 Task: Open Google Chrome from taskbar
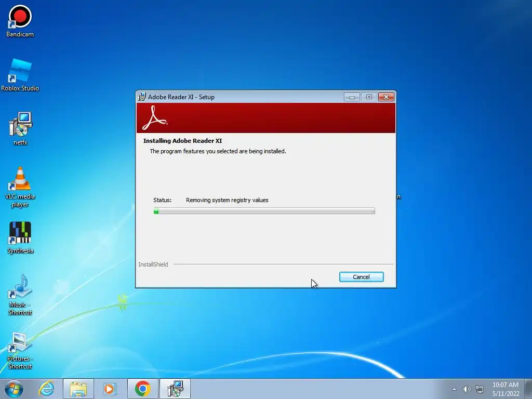[x=142, y=389]
